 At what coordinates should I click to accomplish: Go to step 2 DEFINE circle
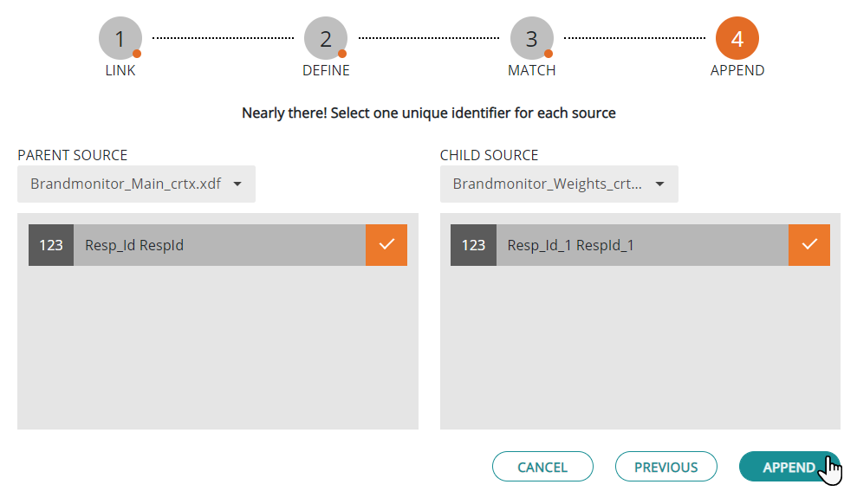pyautogui.click(x=326, y=38)
